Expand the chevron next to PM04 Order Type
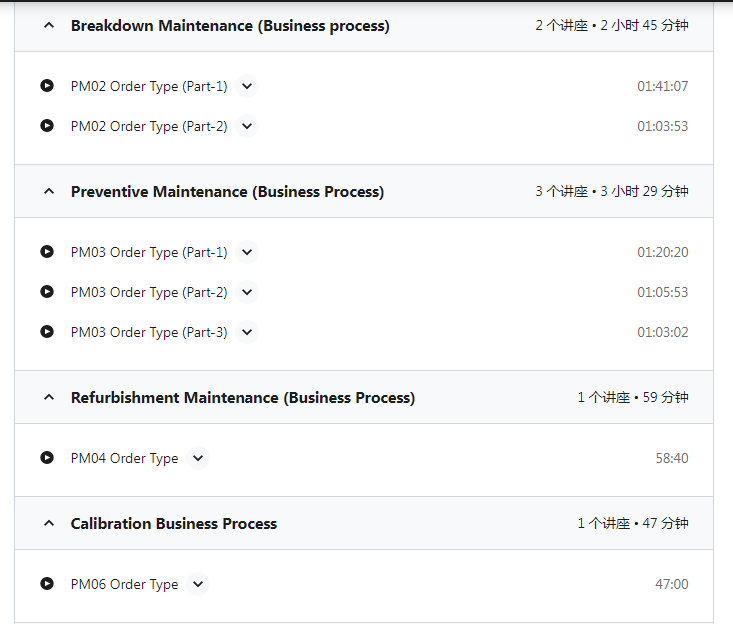The width and height of the screenshot is (733, 624). (198, 458)
